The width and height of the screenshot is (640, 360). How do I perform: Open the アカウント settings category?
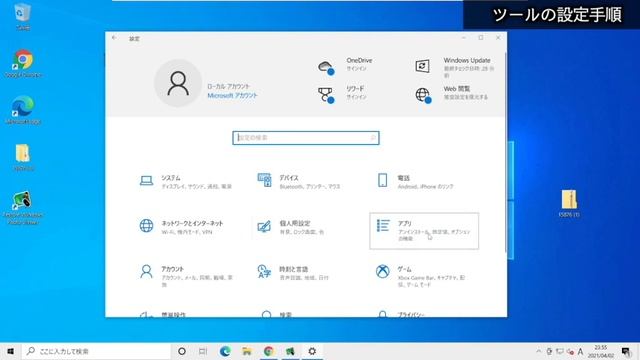(186, 276)
